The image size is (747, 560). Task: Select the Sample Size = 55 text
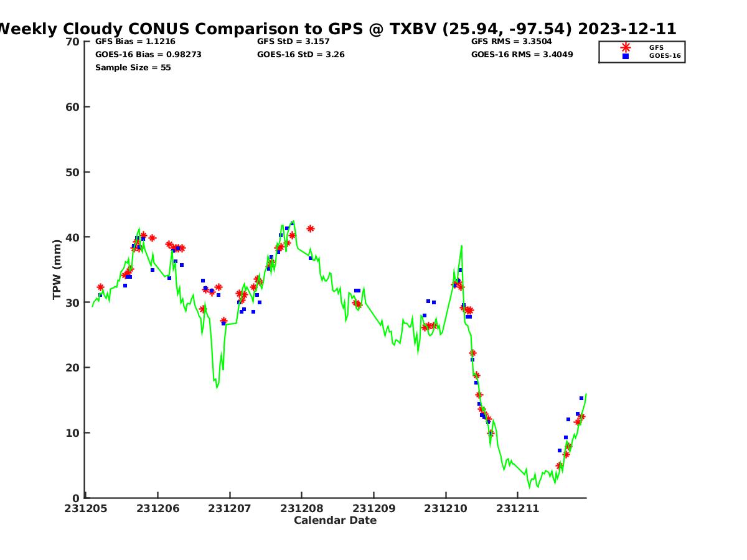pos(133,68)
